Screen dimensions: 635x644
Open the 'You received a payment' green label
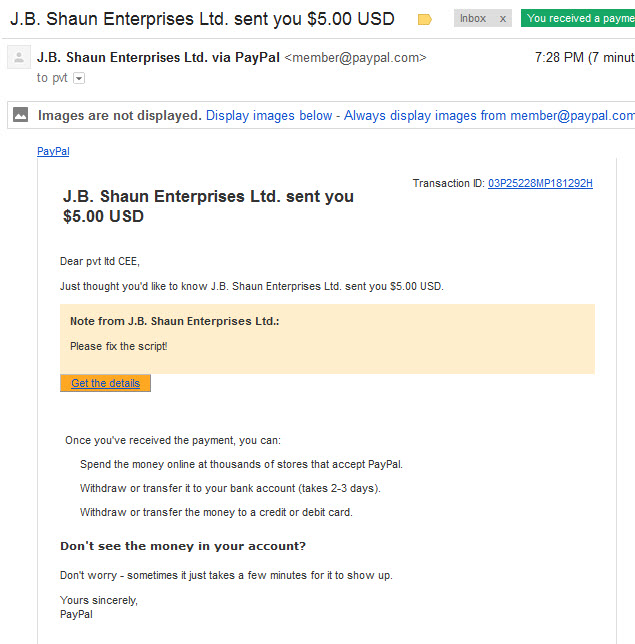coord(578,18)
